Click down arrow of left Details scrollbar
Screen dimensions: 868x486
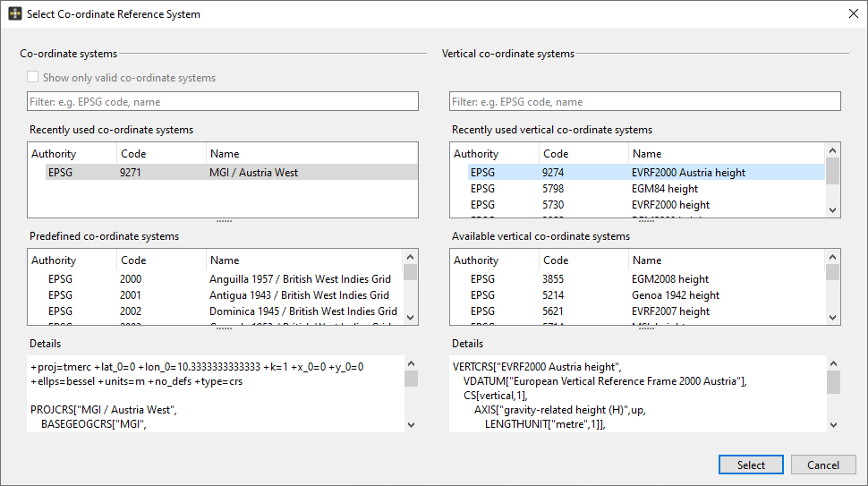(411, 425)
